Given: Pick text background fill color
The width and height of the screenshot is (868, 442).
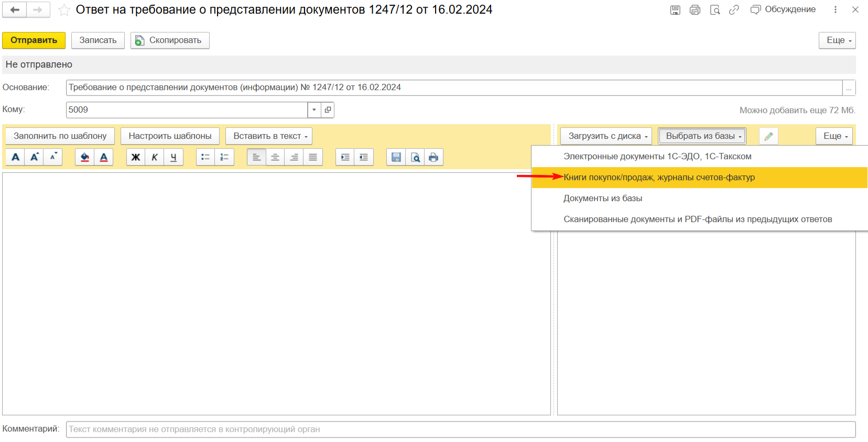Looking at the screenshot, I should tap(85, 157).
